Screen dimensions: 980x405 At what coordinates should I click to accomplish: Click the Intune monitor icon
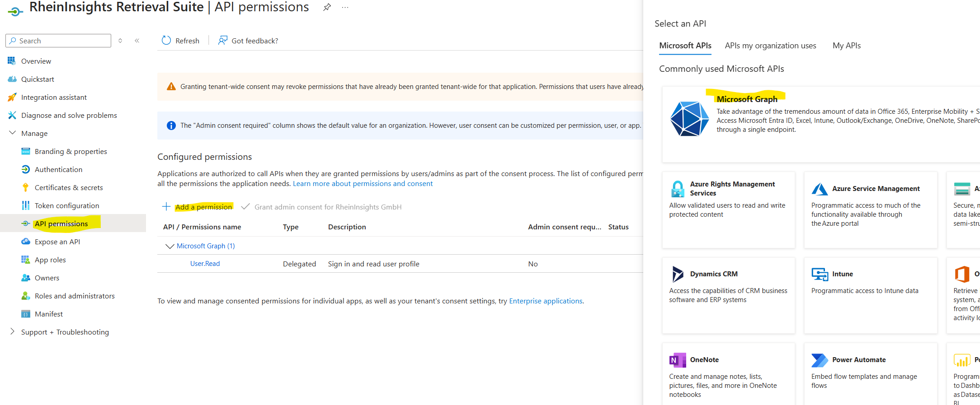tap(820, 274)
